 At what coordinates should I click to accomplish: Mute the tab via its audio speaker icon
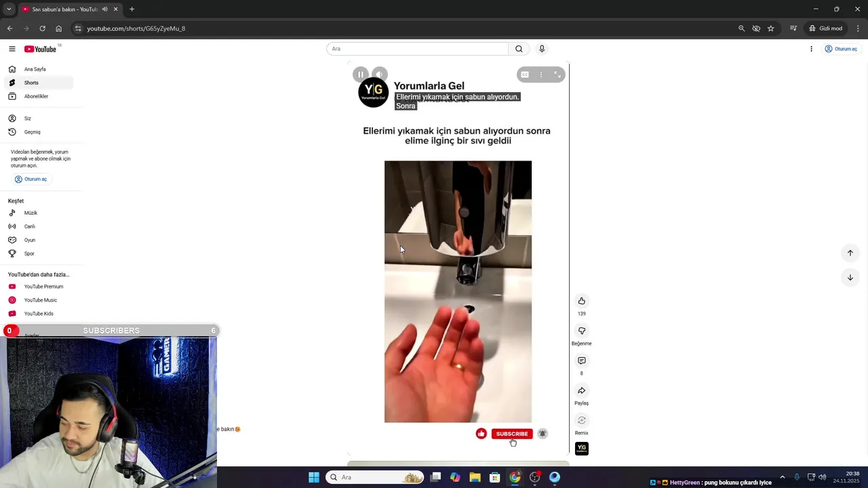click(x=104, y=9)
